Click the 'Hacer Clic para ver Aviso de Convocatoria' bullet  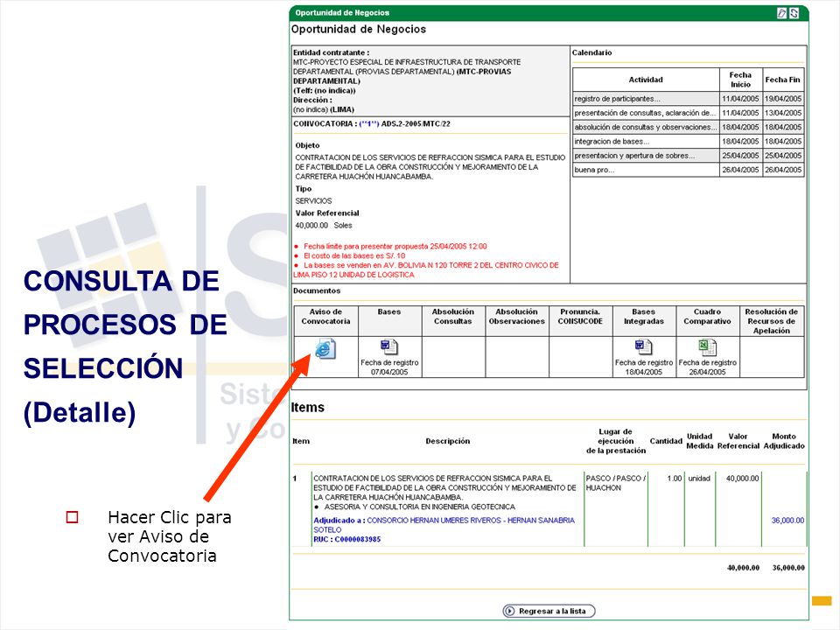169,536
